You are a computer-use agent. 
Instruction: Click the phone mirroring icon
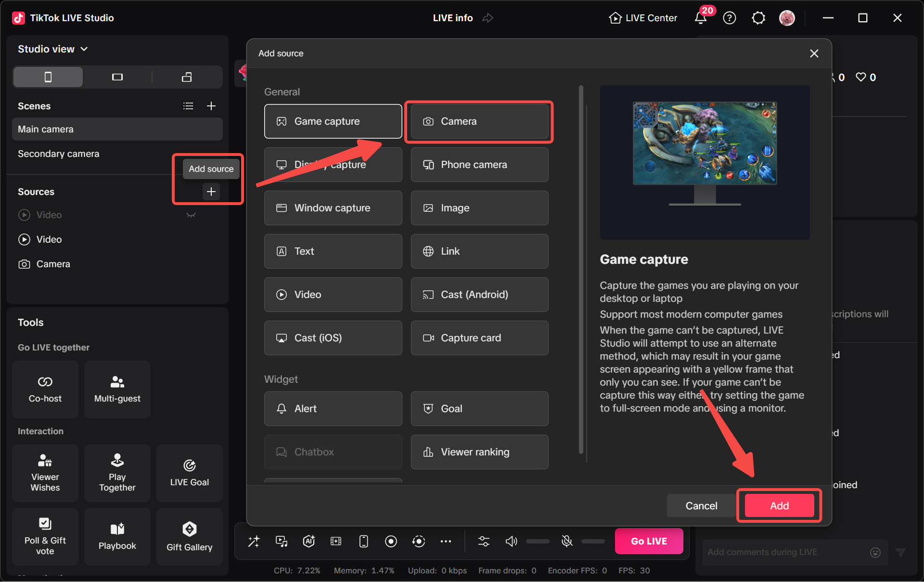[363, 541]
